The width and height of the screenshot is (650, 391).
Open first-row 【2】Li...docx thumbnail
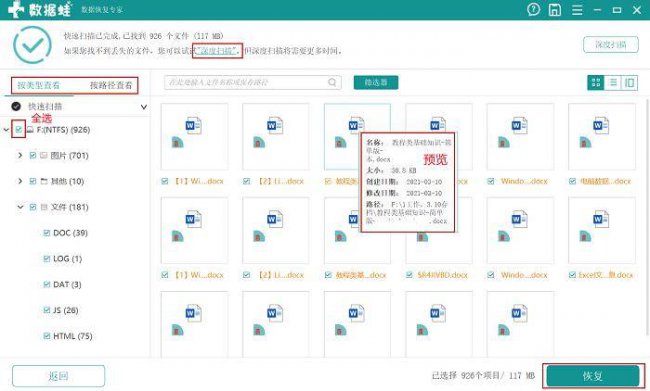pyautogui.click(x=276, y=136)
